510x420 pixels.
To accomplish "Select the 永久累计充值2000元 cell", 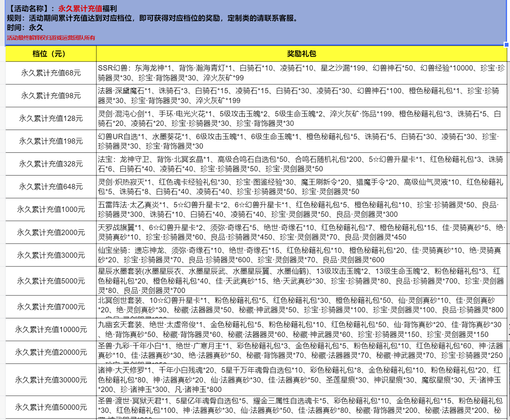I will pyautogui.click(x=51, y=232).
